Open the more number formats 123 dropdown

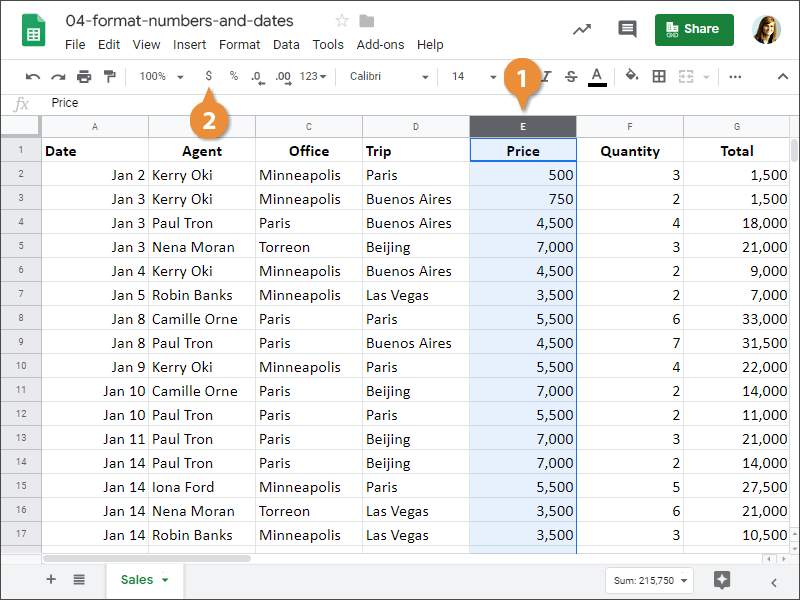(313, 76)
